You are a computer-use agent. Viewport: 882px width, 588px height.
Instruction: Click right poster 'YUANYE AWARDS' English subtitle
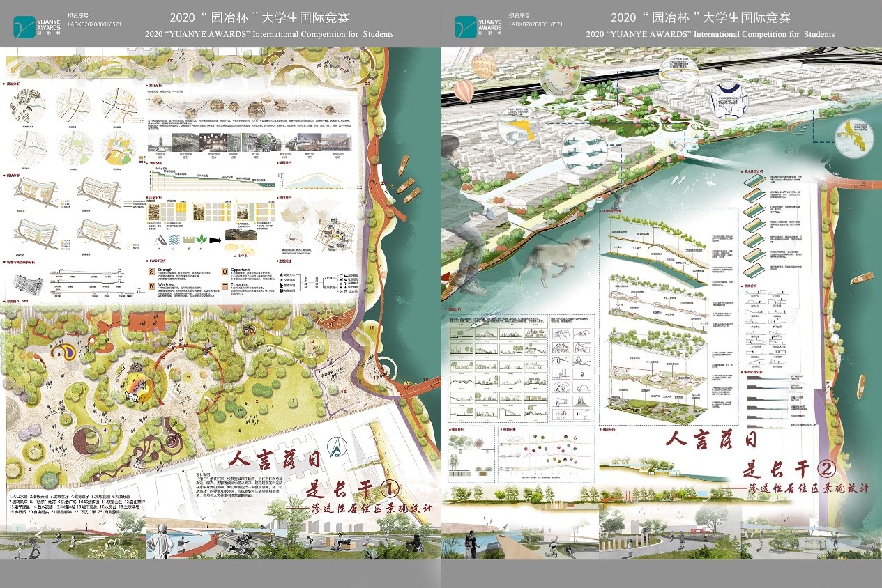(710, 34)
